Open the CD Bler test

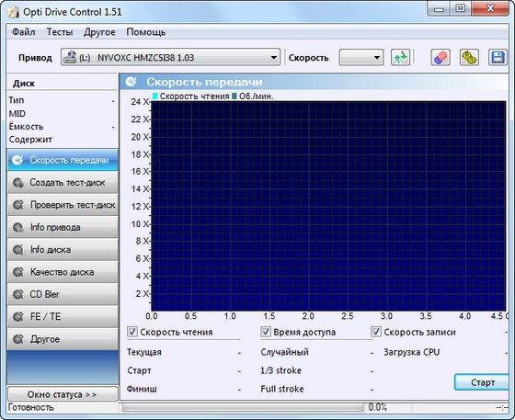(63, 294)
